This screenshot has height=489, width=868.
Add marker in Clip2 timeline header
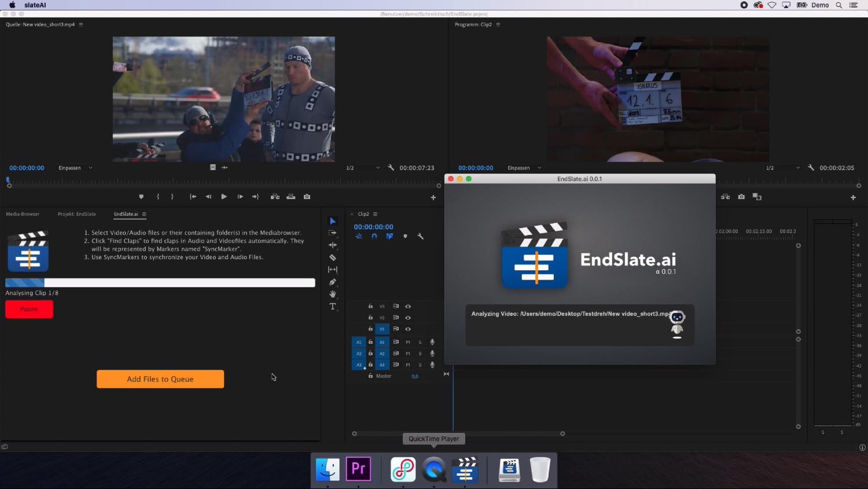(x=405, y=236)
